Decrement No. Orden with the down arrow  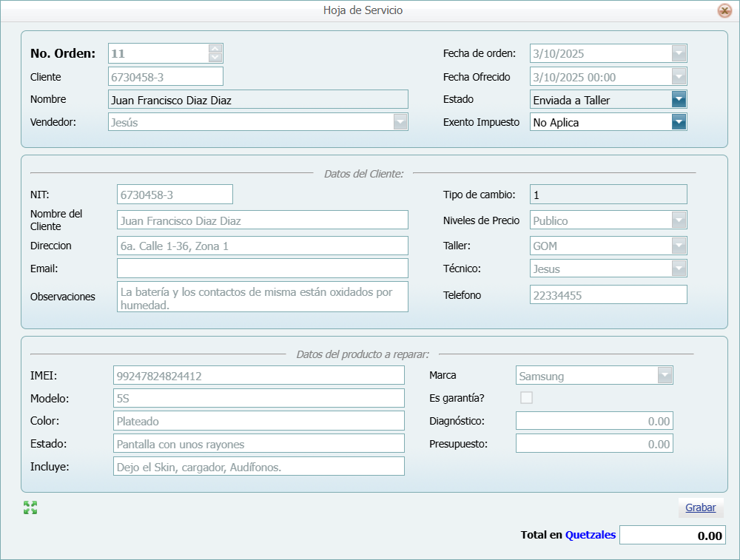(x=215, y=57)
